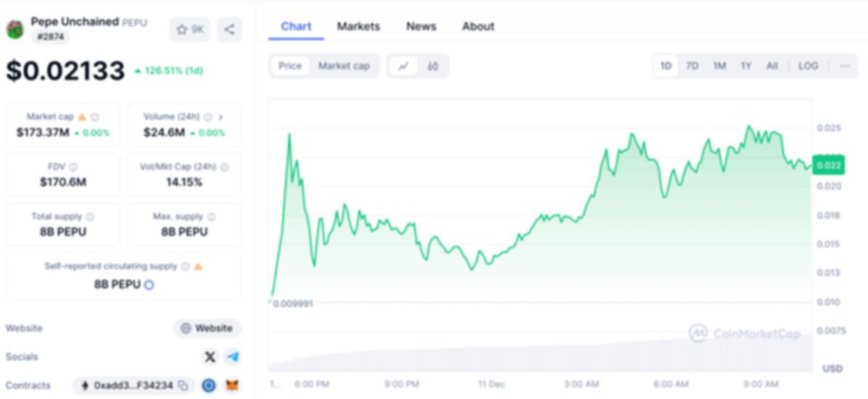Open the Telegram social link
The height and width of the screenshot is (399, 868).
tap(232, 357)
